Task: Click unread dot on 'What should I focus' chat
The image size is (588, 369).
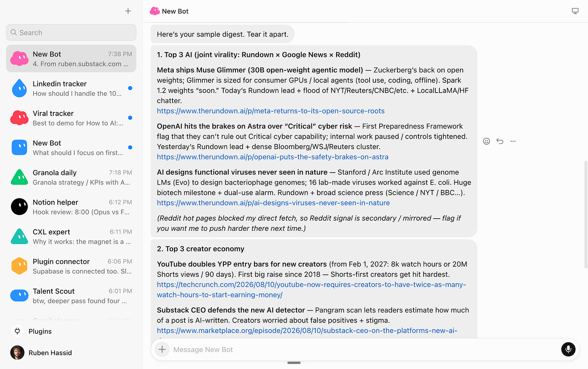Action: 130,148
